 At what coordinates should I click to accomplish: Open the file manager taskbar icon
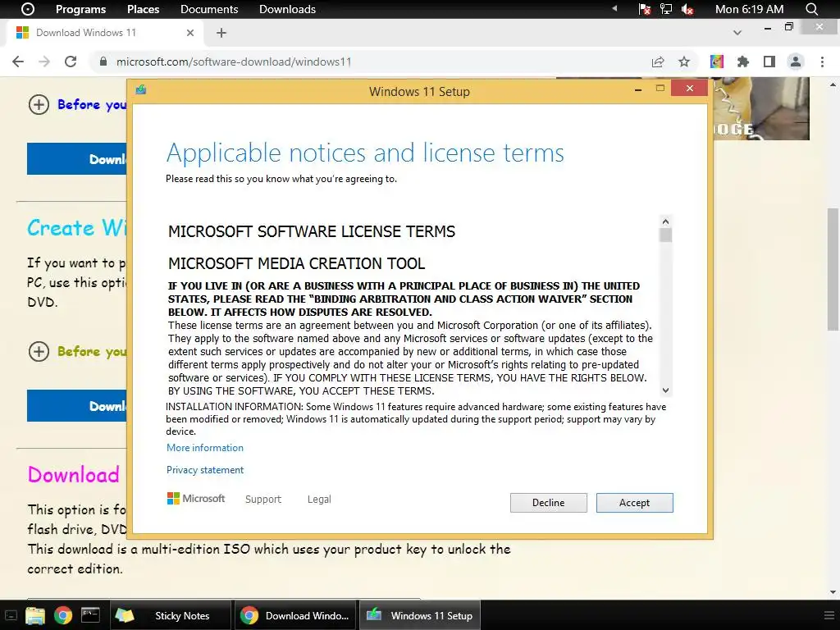point(34,615)
